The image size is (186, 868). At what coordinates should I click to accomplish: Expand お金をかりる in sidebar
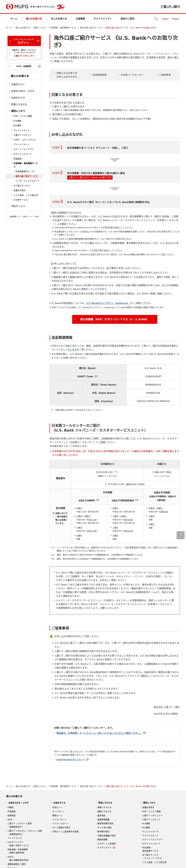(x=18, y=98)
